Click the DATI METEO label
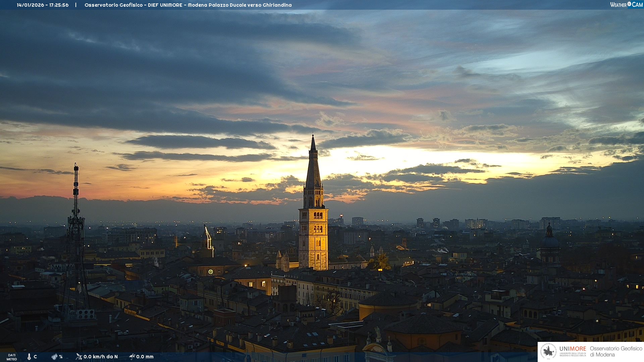The height and width of the screenshot is (362, 644). click(12, 357)
